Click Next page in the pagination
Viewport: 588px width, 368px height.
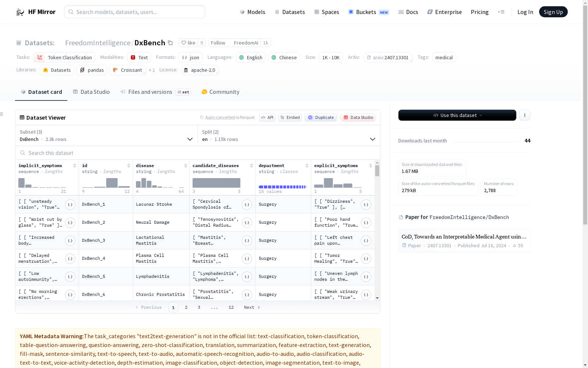click(252, 307)
